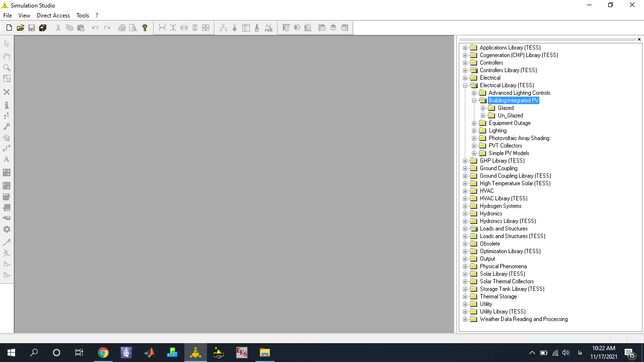The width and height of the screenshot is (644, 362).
Task: Select the text annotation A tool
Action: (x=7, y=159)
